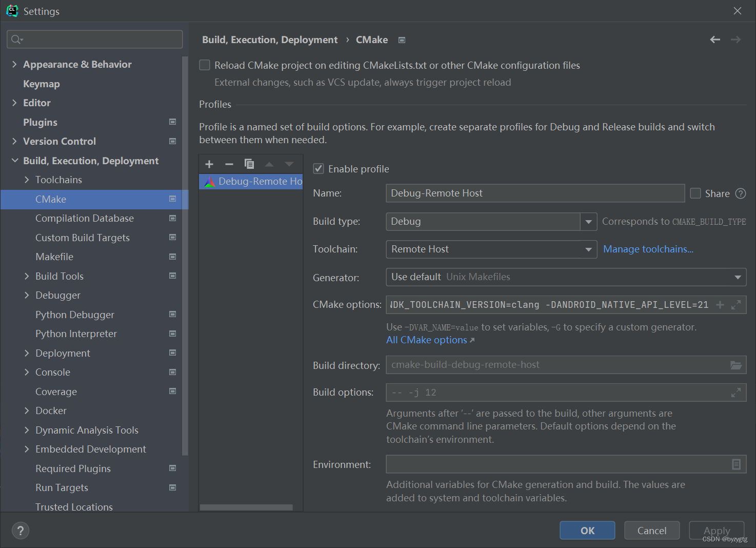Open Compilation Database settings
Screen dimensions: 756x548
tap(85, 218)
